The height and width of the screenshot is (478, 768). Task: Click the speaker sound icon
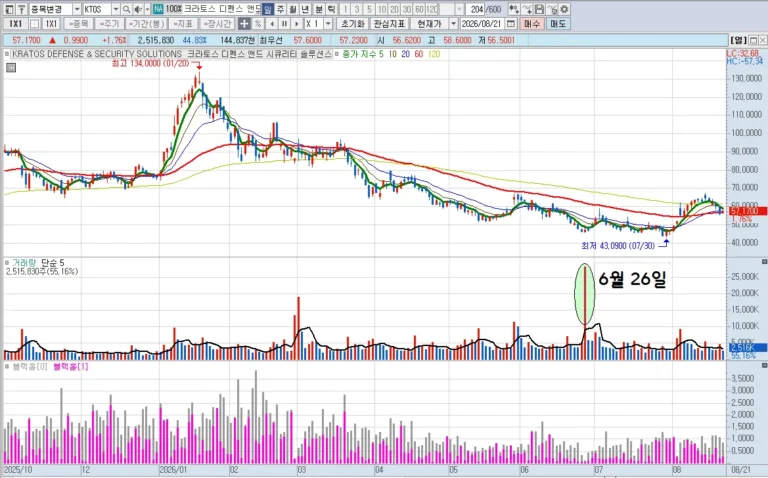tap(138, 9)
